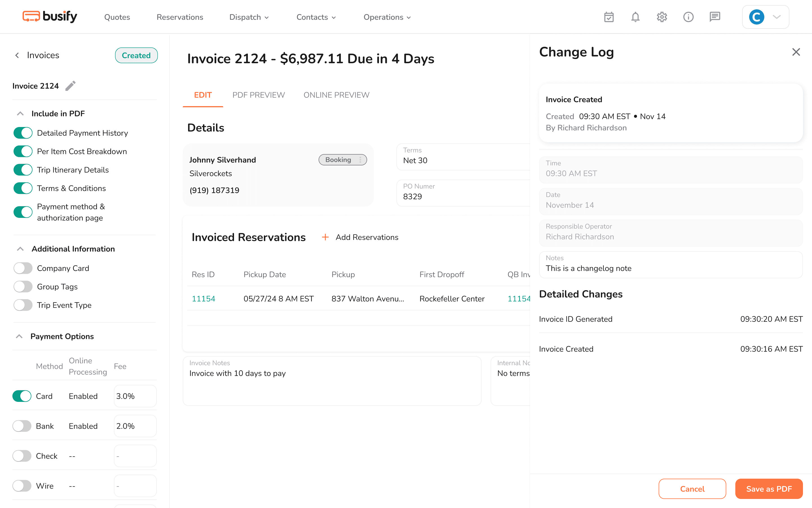This screenshot has width=812, height=508.
Task: Toggle Payment method & authorization page
Action: tap(23, 212)
